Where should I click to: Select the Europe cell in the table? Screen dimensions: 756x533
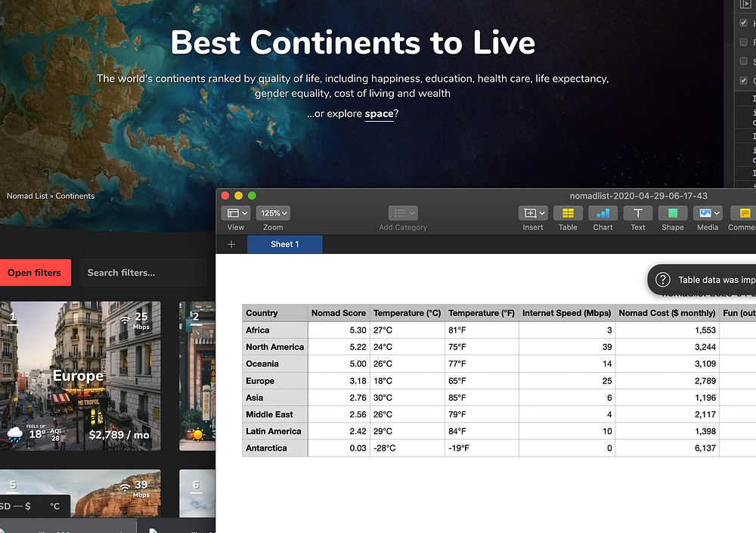point(275,380)
